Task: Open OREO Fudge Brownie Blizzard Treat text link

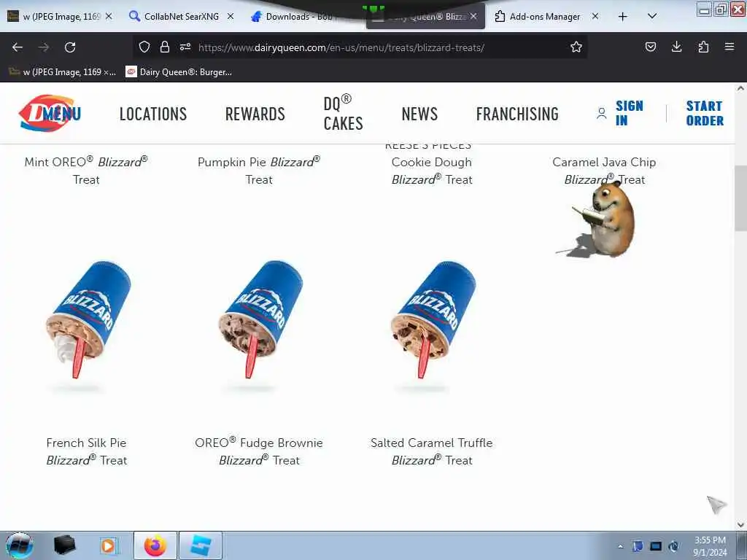Action: pos(259,451)
